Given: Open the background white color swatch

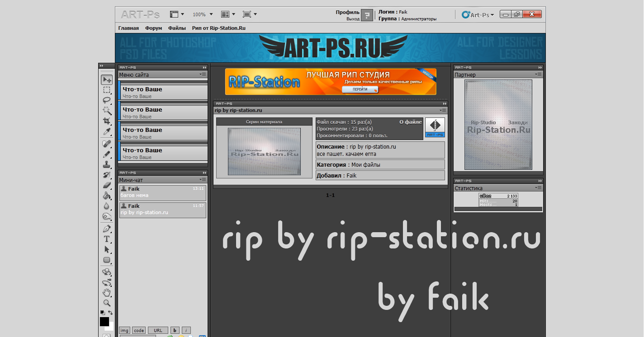Looking at the screenshot, I should (x=111, y=328).
